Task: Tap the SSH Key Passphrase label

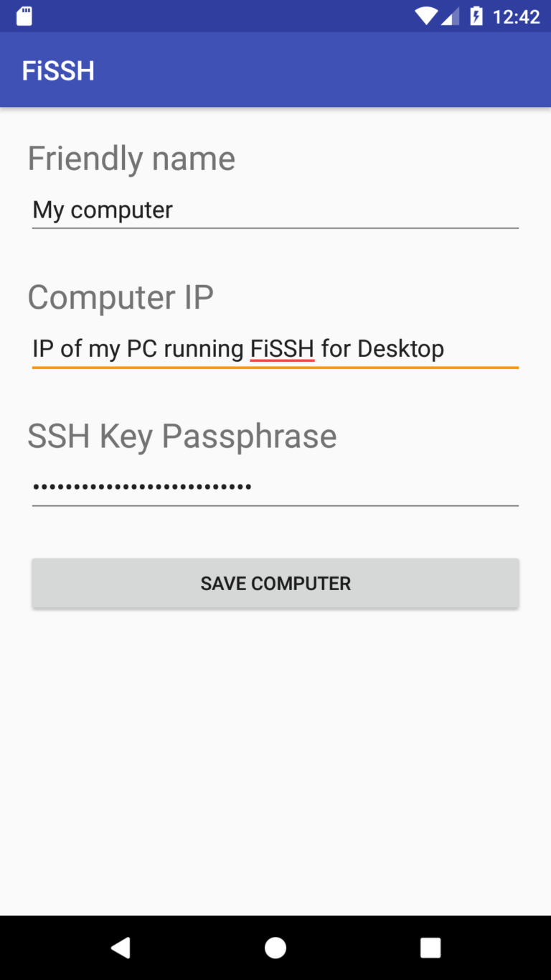Action: click(182, 436)
